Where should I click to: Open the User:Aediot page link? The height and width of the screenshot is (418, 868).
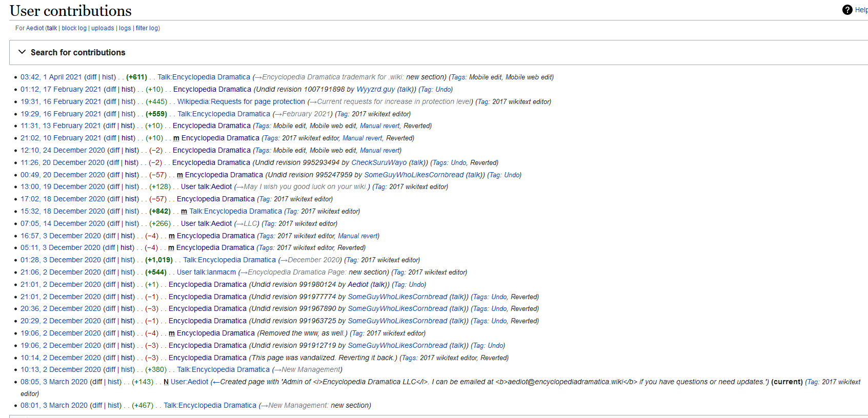point(190,382)
